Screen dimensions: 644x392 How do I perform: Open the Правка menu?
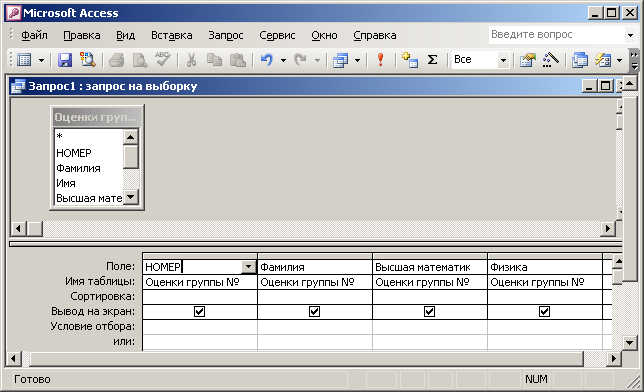82,35
